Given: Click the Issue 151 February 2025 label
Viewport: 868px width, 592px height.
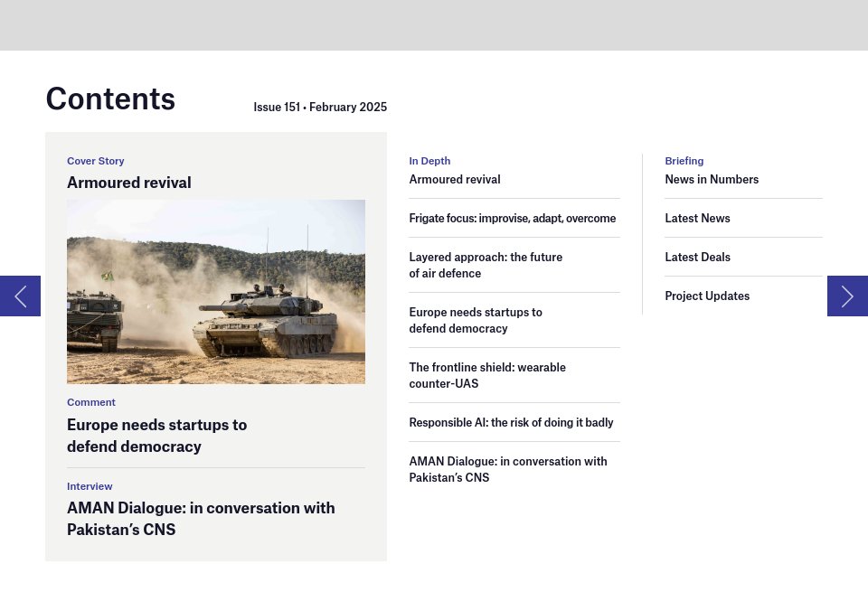Looking at the screenshot, I should (x=320, y=107).
